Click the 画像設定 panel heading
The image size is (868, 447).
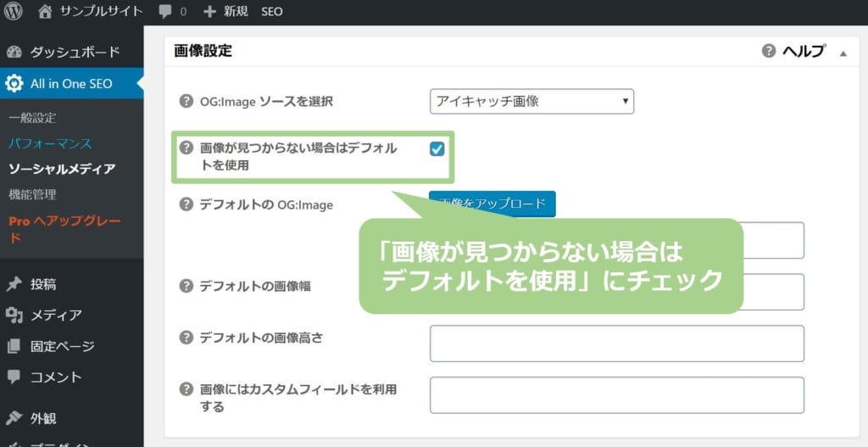pyautogui.click(x=203, y=51)
